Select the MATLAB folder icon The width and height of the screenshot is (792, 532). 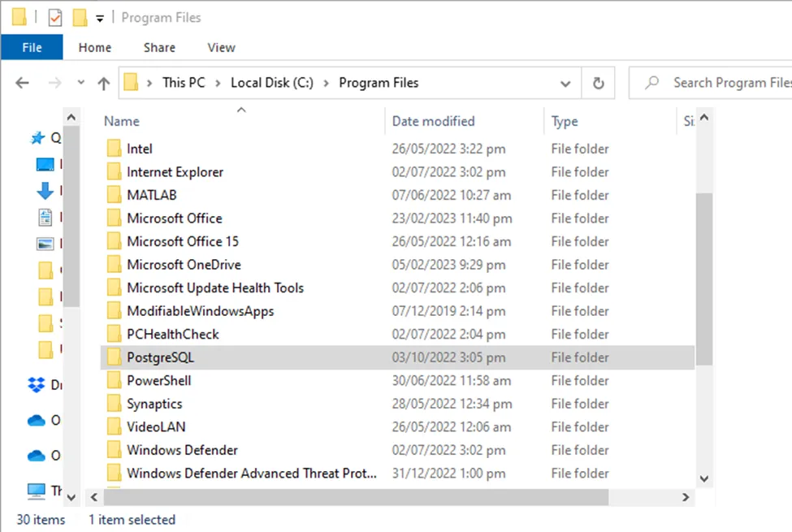click(114, 195)
